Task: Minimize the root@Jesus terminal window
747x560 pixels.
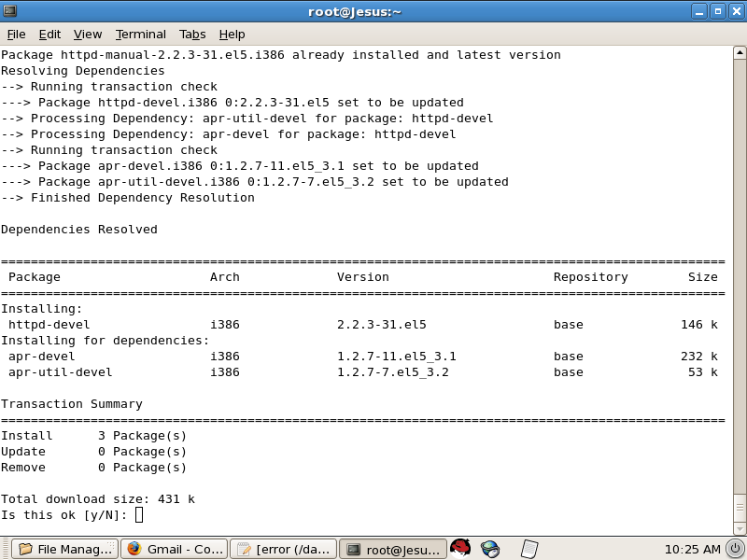Action: [x=699, y=11]
